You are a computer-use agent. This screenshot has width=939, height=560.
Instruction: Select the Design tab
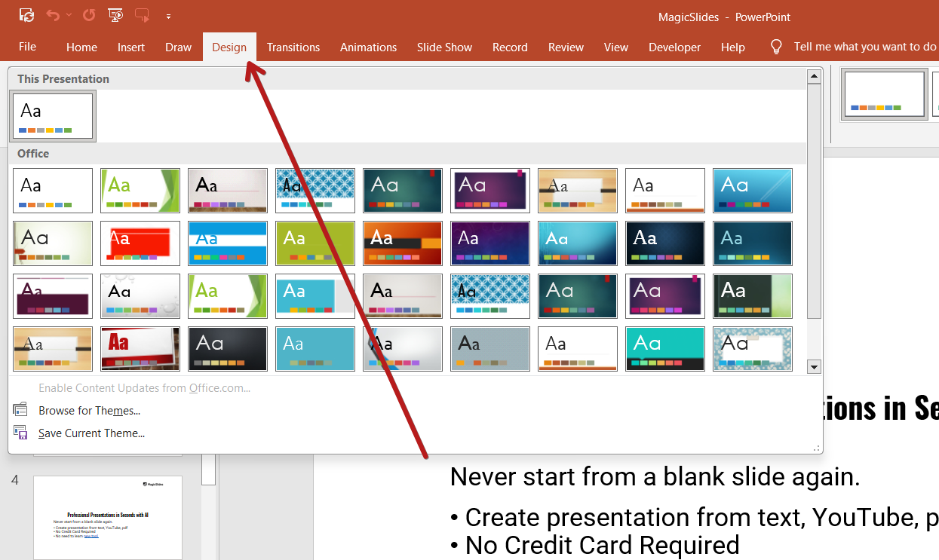(229, 47)
